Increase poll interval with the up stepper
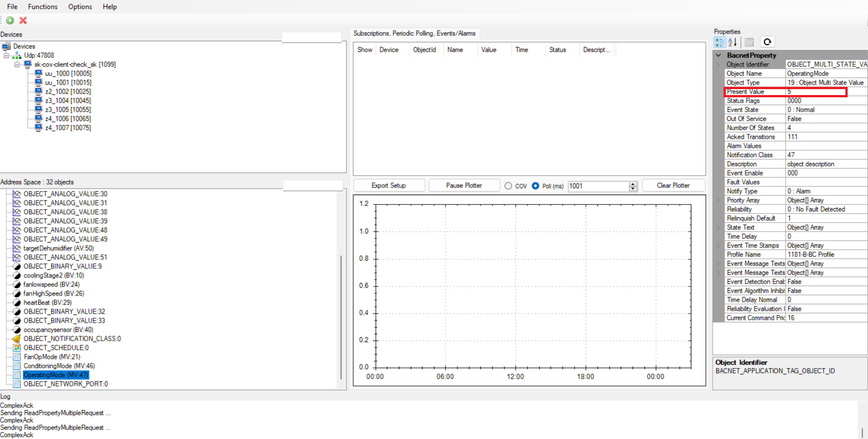This screenshot has height=439, width=868. pyautogui.click(x=633, y=184)
